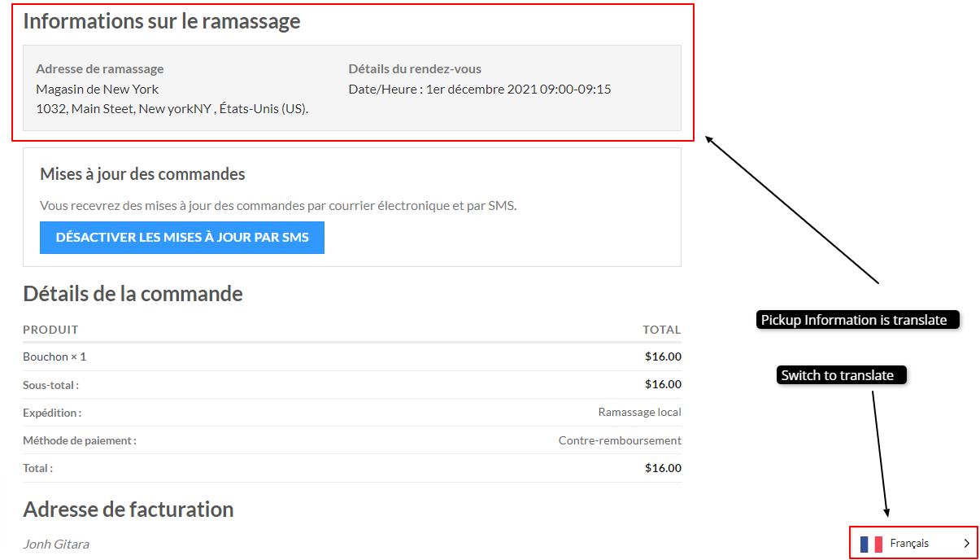Click the French flag icon
Image resolution: width=980 pixels, height=560 pixels.
871,544
